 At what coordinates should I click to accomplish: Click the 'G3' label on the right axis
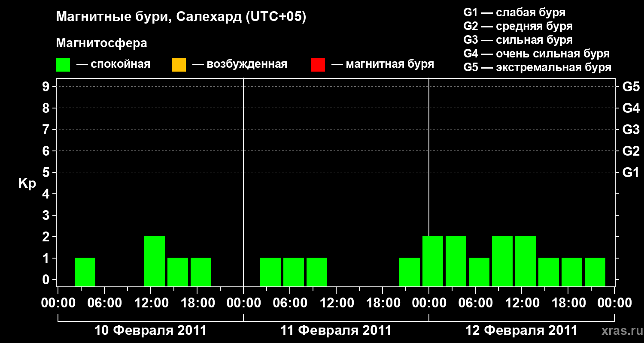tap(631, 129)
